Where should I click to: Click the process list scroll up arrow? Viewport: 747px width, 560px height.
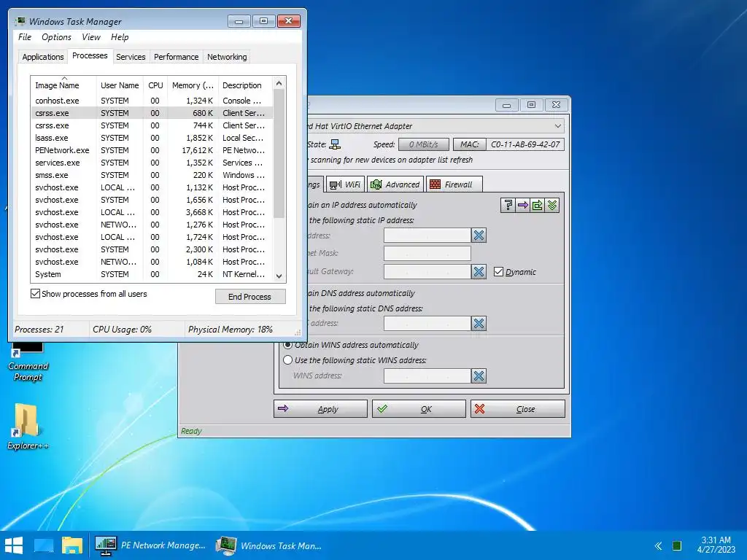[279, 83]
